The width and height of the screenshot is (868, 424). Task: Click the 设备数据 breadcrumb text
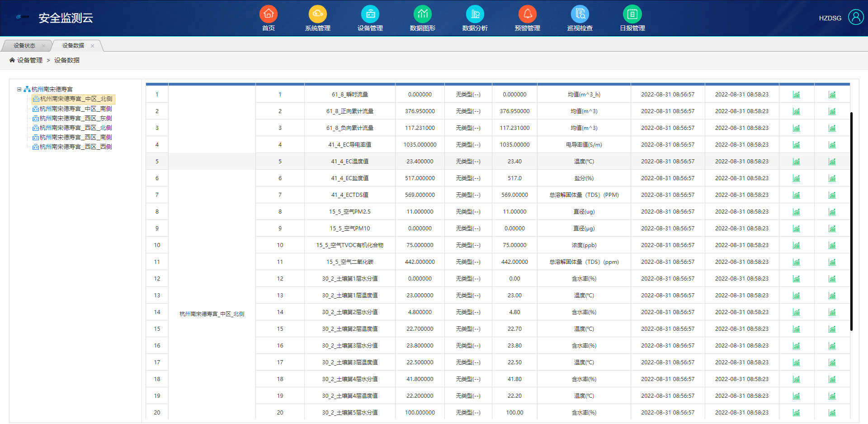click(67, 60)
